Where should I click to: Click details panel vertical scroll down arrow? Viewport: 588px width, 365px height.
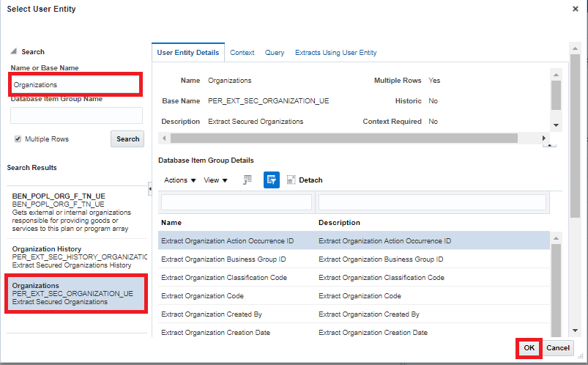tap(556, 125)
